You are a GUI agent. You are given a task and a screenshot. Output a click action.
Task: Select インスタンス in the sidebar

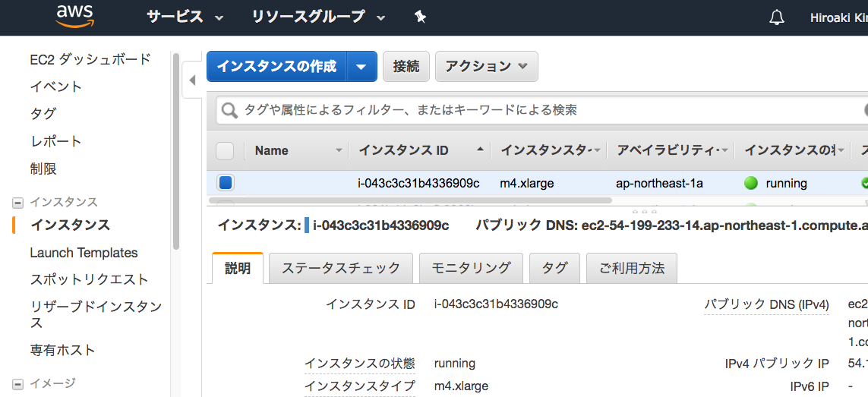pyautogui.click(x=71, y=225)
